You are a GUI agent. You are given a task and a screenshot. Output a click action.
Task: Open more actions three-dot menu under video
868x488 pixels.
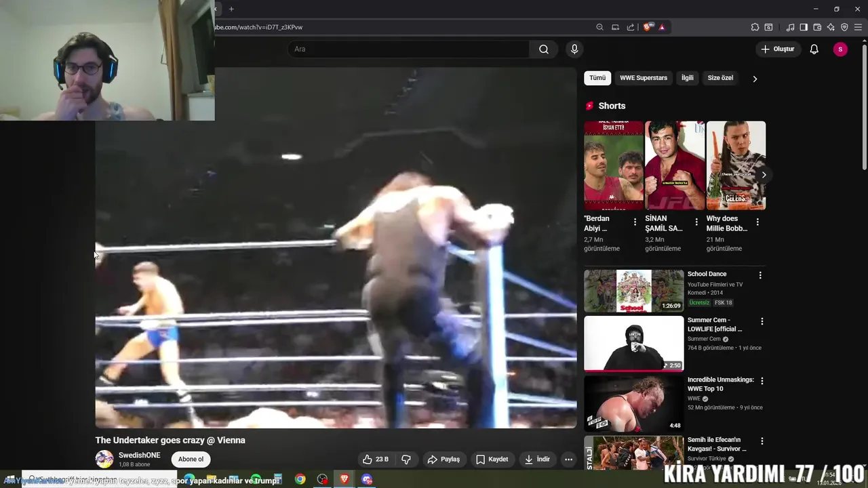click(568, 460)
